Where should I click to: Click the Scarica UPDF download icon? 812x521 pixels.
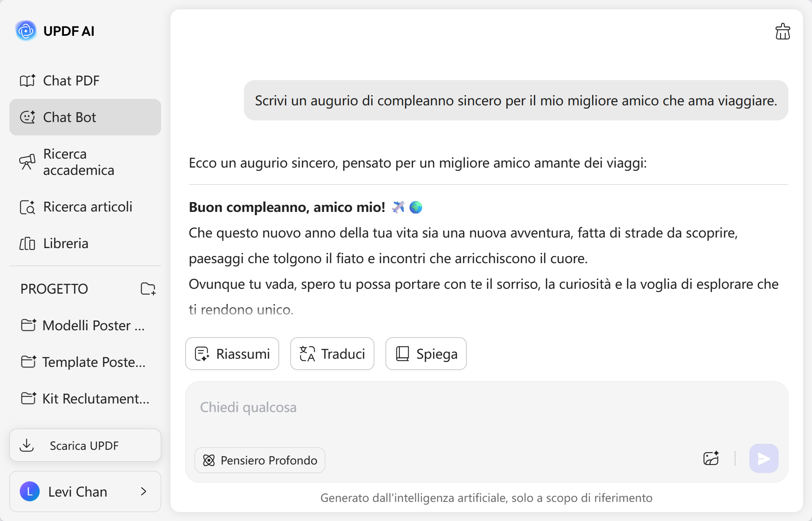coord(27,445)
